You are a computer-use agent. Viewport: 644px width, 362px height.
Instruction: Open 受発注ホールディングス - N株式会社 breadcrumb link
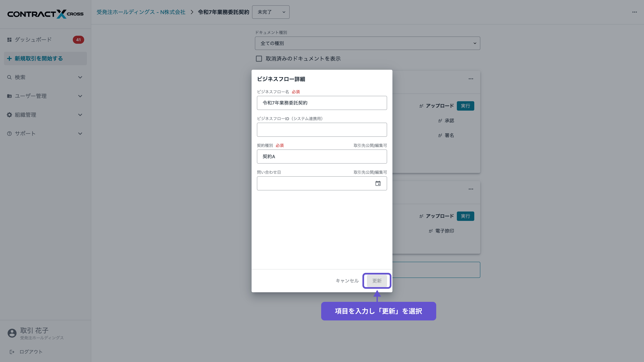click(x=141, y=12)
